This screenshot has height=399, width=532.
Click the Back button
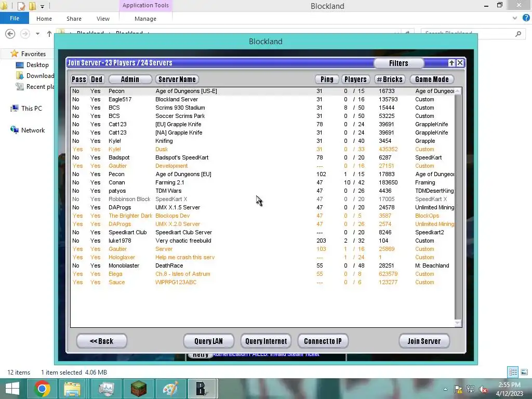click(102, 341)
